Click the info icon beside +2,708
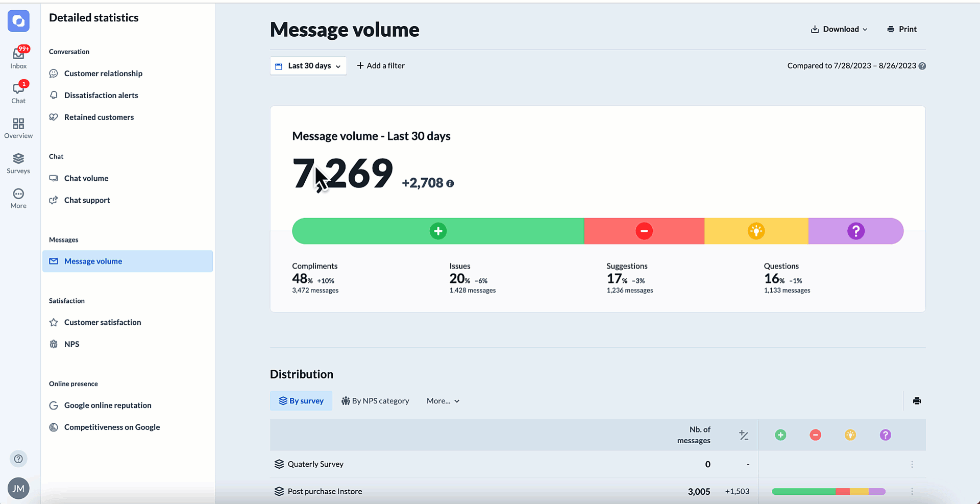 pyautogui.click(x=450, y=183)
